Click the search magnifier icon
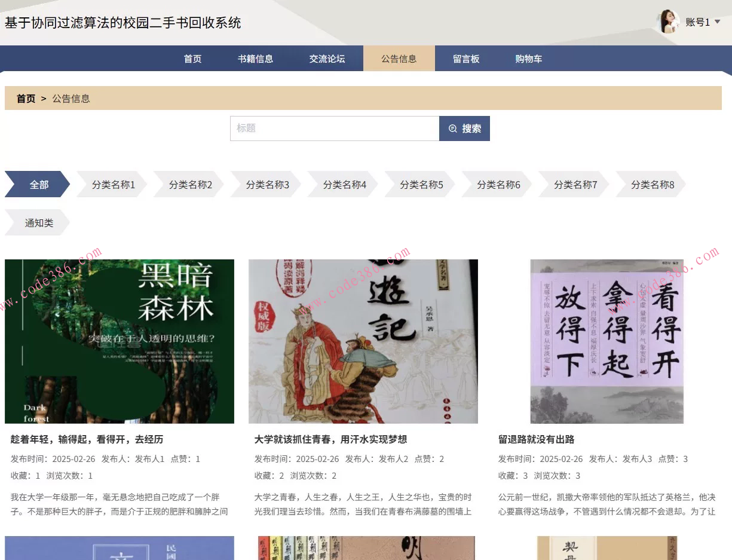Image resolution: width=732 pixels, height=560 pixels. pos(452,128)
